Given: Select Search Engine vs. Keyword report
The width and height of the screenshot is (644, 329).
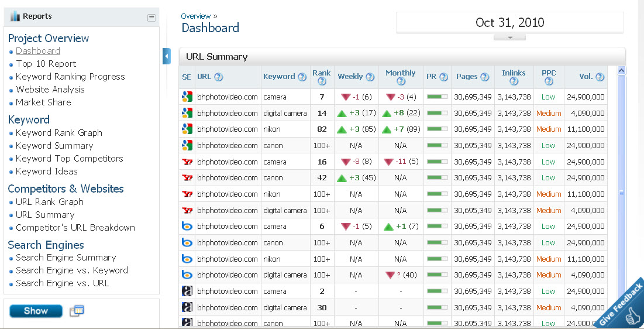Looking at the screenshot, I should click(x=72, y=270).
